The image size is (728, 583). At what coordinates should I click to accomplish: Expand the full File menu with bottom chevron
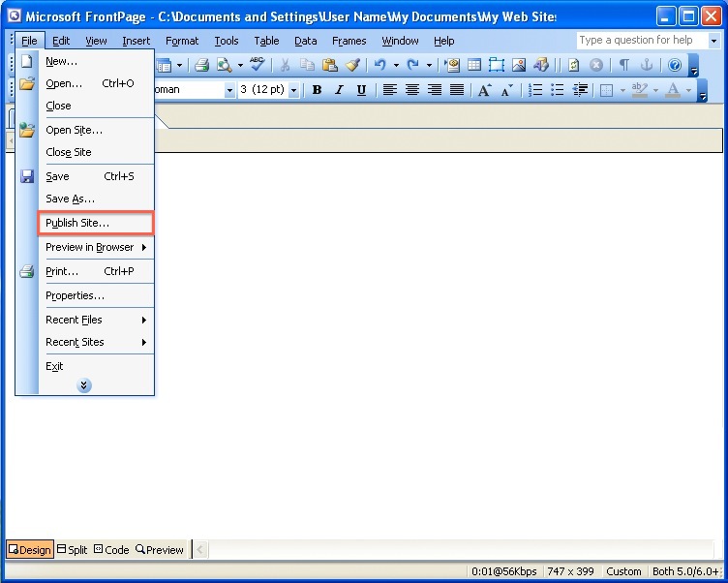(x=84, y=385)
